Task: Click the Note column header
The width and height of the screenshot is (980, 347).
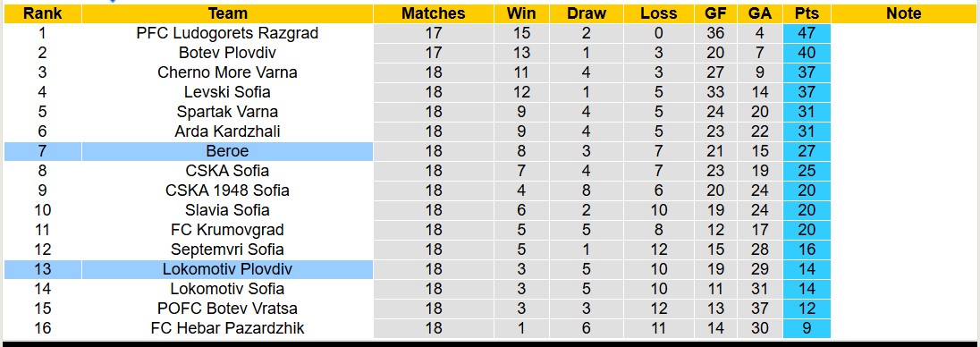Action: point(904,13)
